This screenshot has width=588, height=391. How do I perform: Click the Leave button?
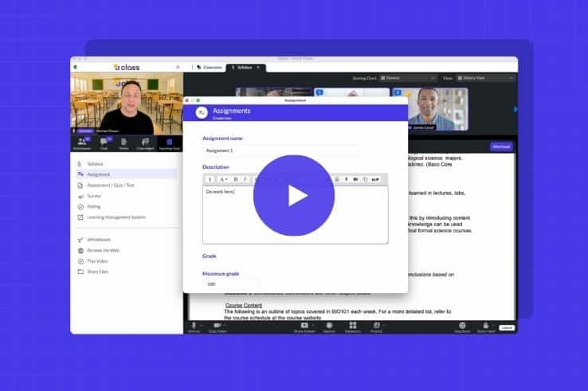pos(507,327)
